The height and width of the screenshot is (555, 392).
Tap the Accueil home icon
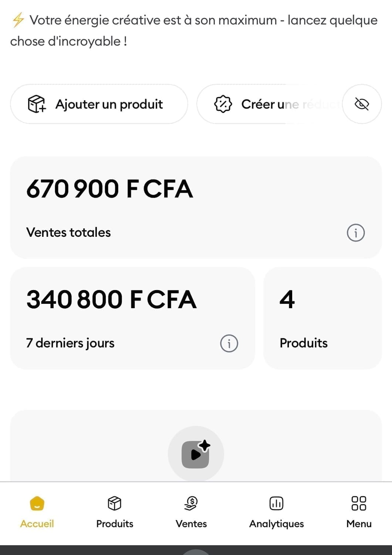point(37,504)
